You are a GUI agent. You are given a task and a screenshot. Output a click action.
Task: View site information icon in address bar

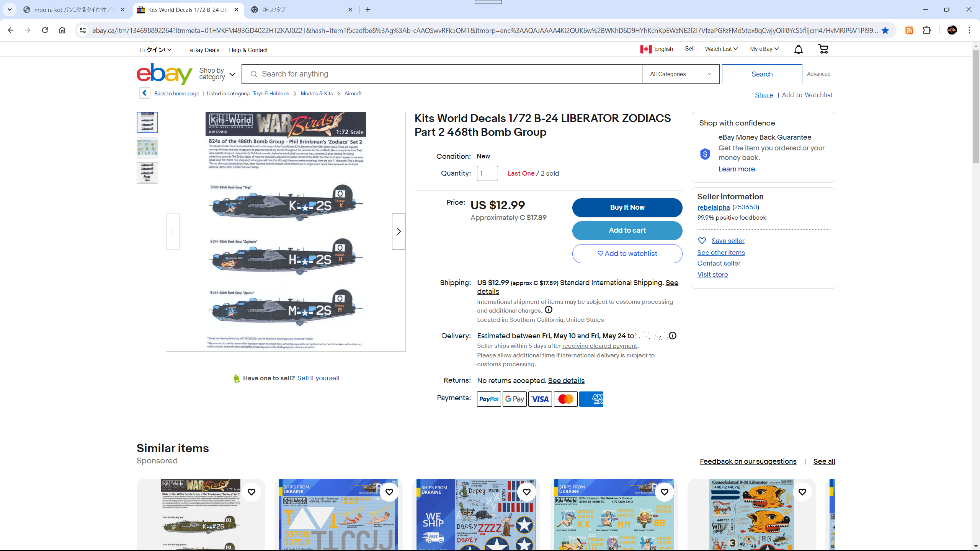click(x=83, y=30)
